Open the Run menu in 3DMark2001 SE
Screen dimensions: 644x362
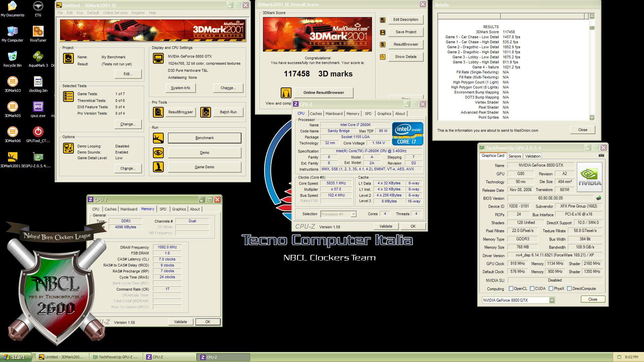tap(80, 13)
